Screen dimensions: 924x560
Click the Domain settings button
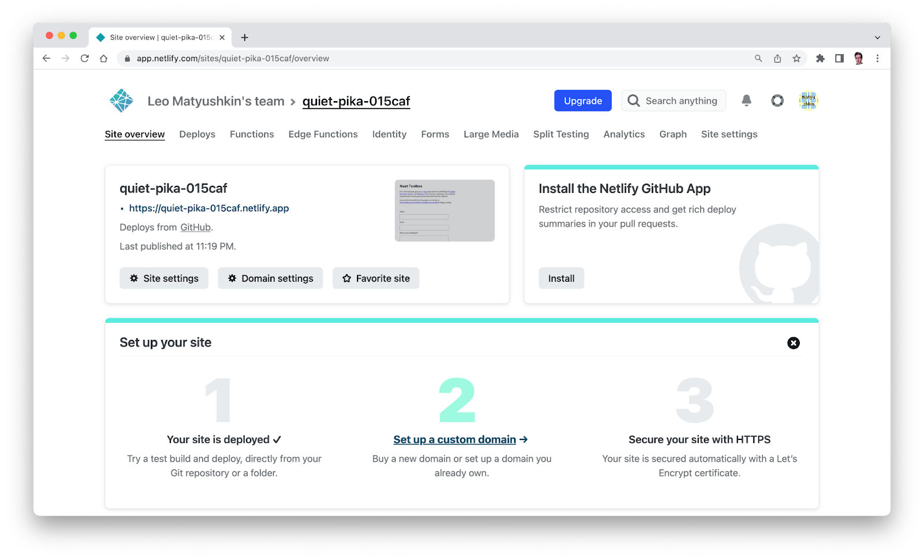point(270,278)
